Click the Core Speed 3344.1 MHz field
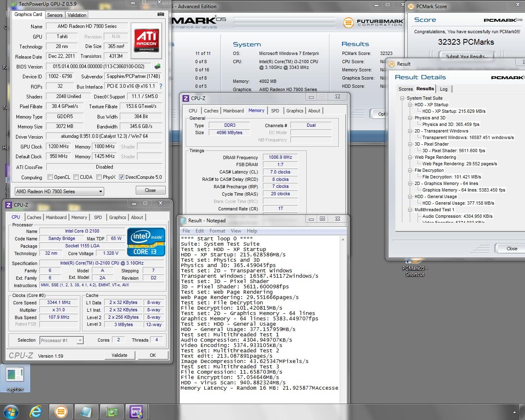 (59, 302)
